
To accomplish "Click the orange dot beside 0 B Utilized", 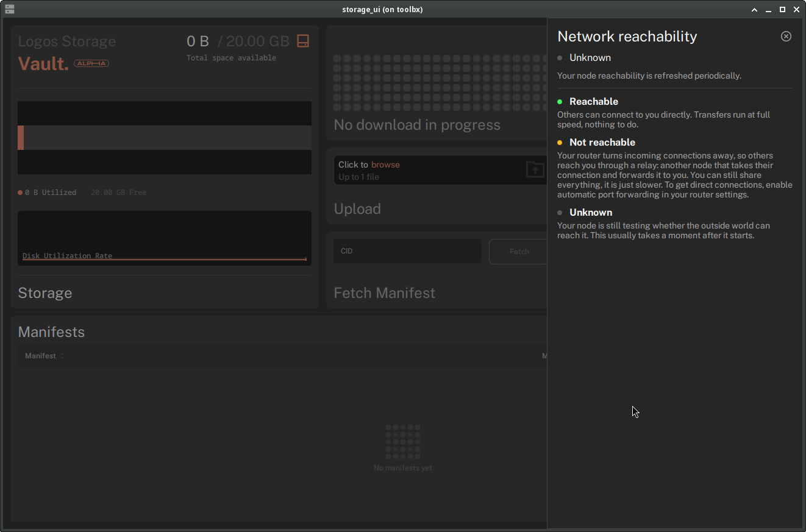I will point(20,193).
